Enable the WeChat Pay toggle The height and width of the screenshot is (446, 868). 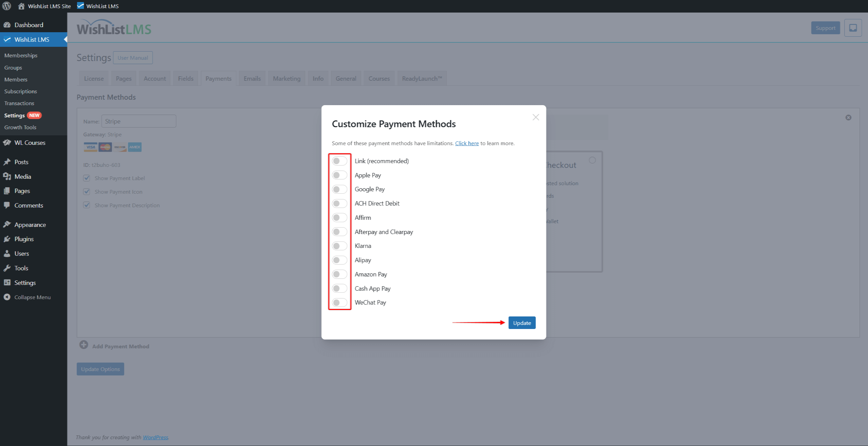click(x=339, y=302)
